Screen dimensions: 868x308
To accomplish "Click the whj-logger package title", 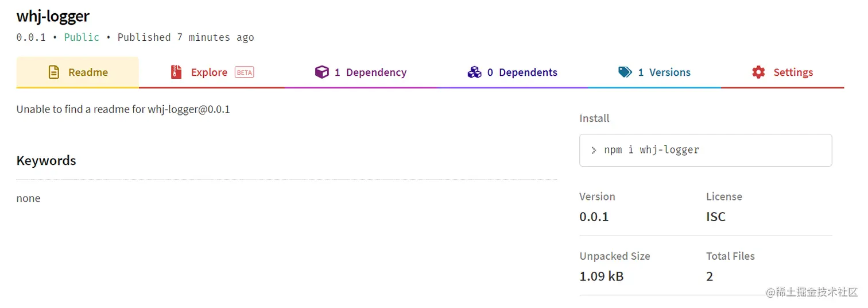I will (53, 16).
